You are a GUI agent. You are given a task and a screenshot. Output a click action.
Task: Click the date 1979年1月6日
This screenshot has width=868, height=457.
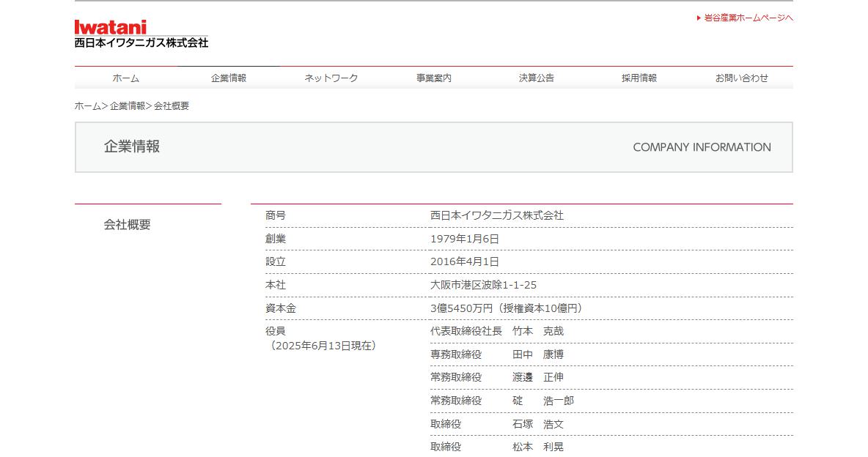pyautogui.click(x=465, y=239)
